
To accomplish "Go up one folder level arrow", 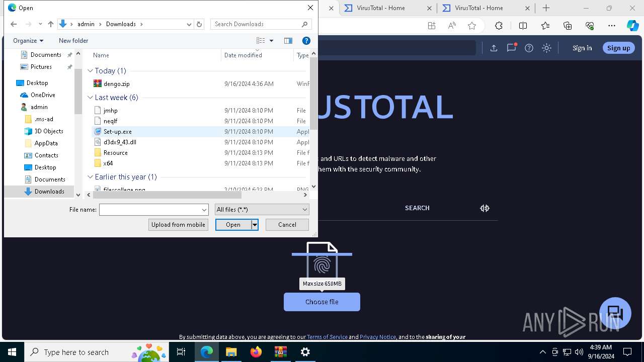I will (x=50, y=24).
